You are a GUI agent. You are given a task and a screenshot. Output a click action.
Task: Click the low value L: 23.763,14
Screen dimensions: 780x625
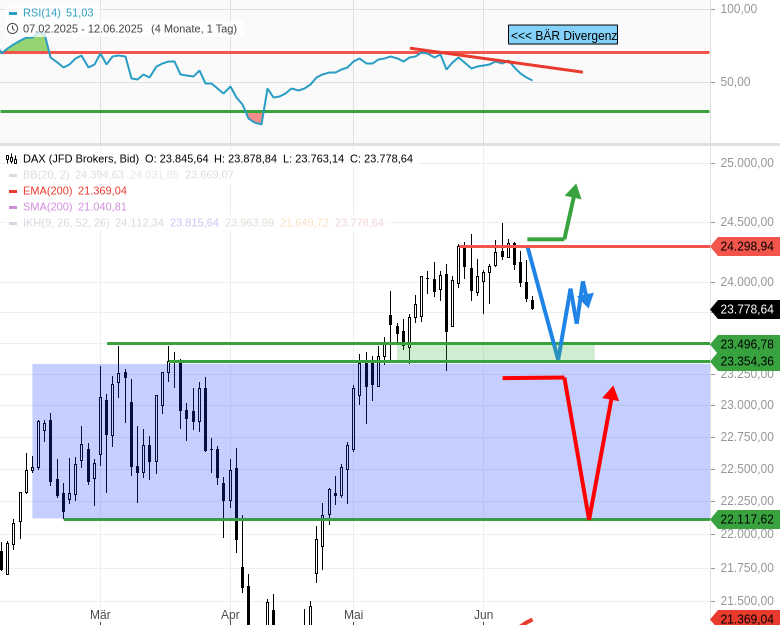313,159
